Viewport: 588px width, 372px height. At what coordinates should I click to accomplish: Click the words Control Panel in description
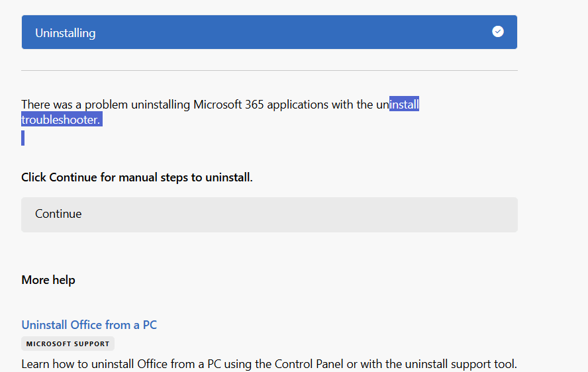pos(309,364)
